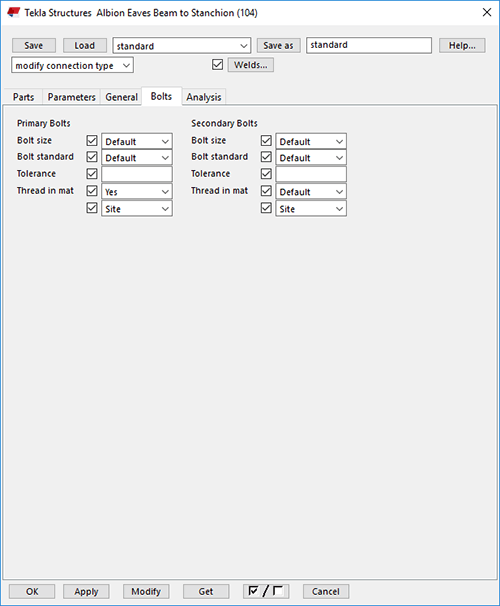The height and width of the screenshot is (606, 500).
Task: Toggle Primary Tolerance checkbox
Action: pos(92,174)
